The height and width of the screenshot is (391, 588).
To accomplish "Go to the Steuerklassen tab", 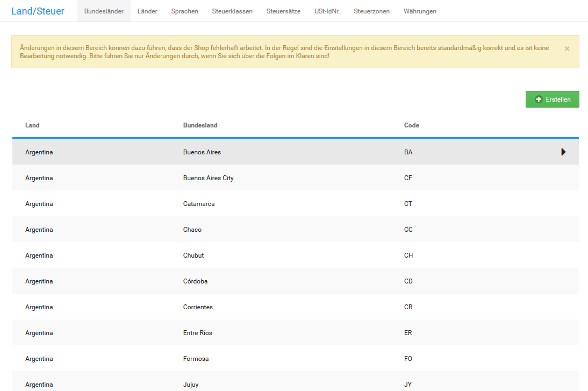I will click(232, 11).
